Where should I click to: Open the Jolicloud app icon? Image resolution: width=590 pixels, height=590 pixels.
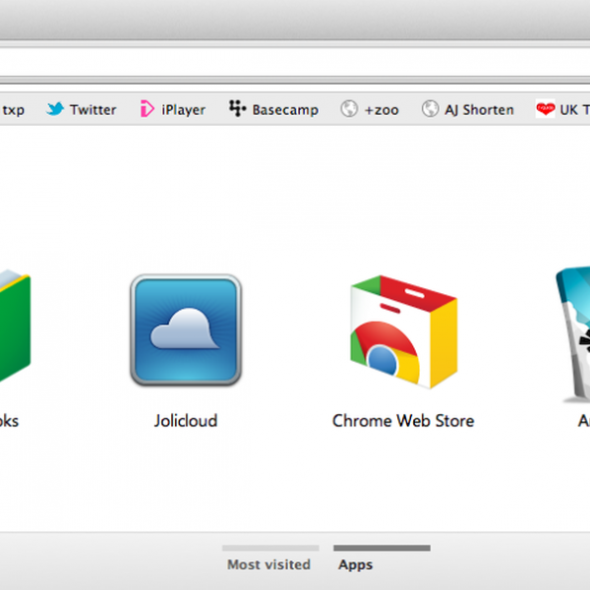click(x=186, y=330)
